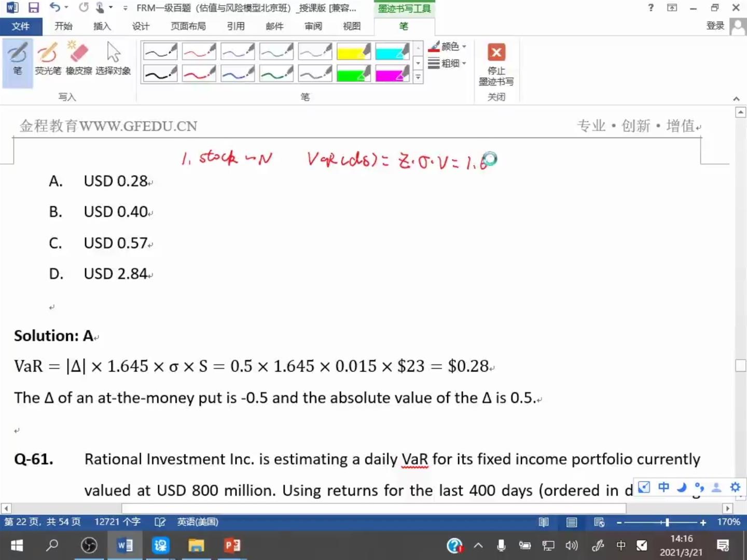Image resolution: width=747 pixels, height=560 pixels.
Task: Collapse the ribbon with the chevron
Action: click(x=736, y=99)
